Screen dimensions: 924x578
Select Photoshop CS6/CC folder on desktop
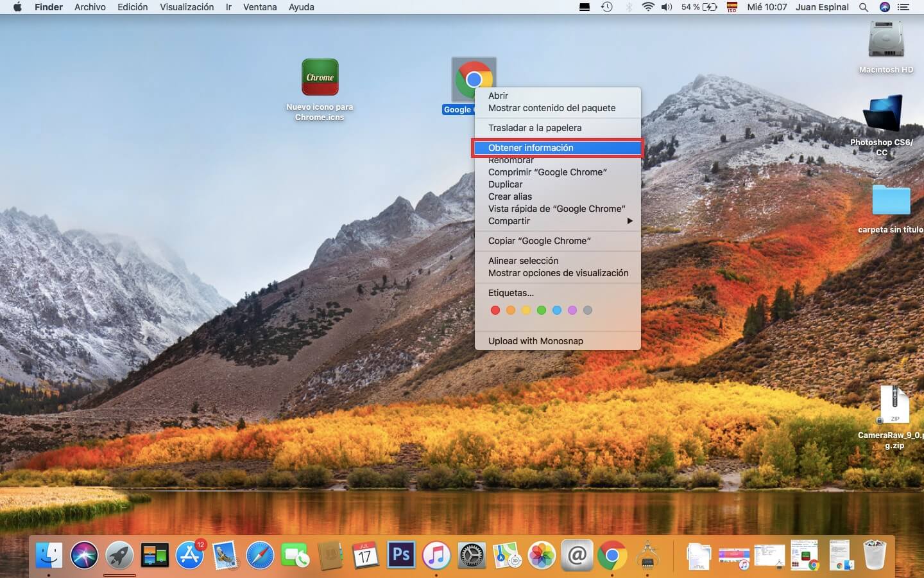(883, 114)
